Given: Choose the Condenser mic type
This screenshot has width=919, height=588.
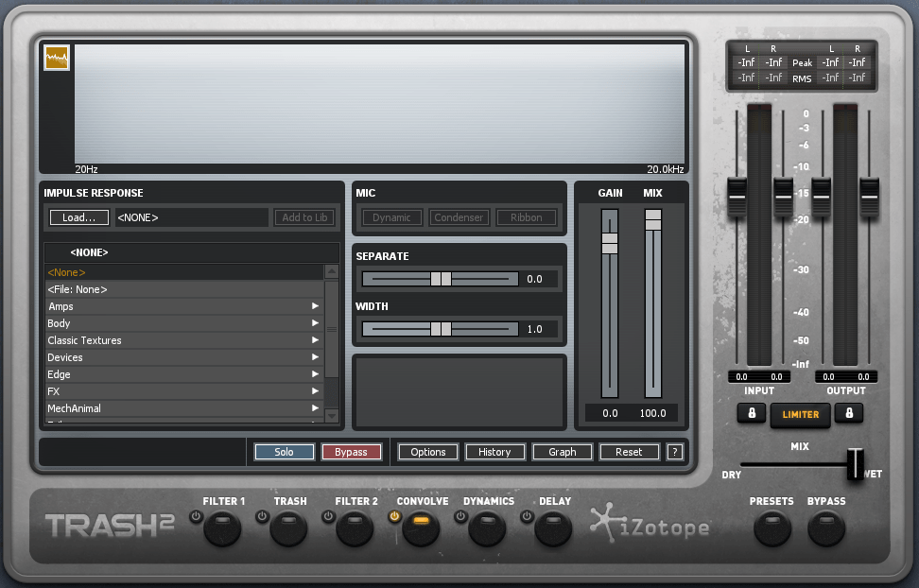Looking at the screenshot, I should pos(459,217).
